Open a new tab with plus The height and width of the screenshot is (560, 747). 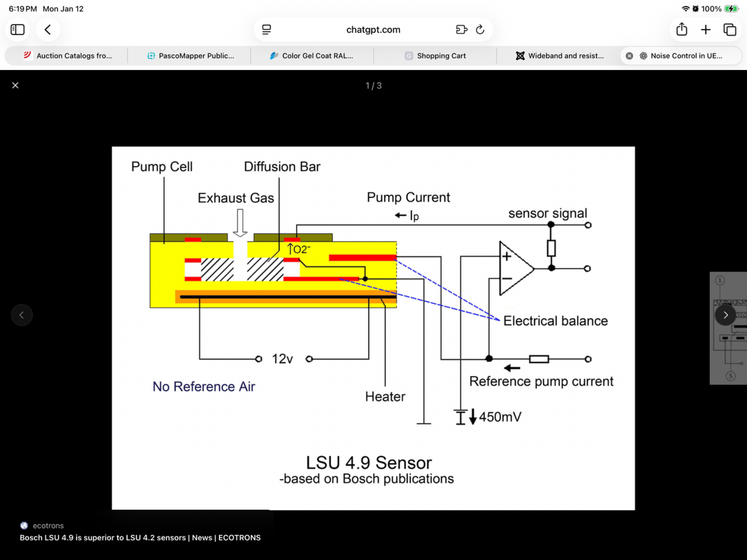(x=705, y=30)
